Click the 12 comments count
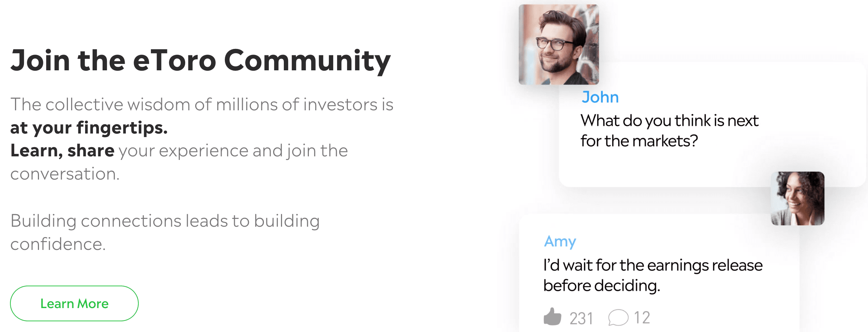 pyautogui.click(x=642, y=317)
